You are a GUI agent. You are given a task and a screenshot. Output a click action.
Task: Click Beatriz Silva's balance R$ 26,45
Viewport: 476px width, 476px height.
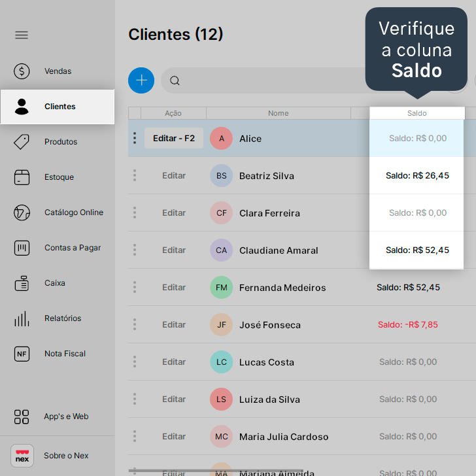coord(417,175)
